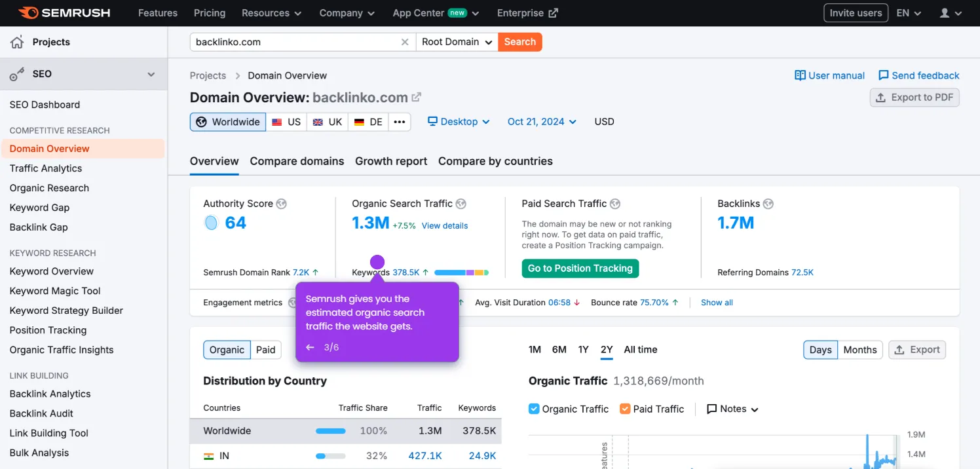
Task: Click the SEO compass icon in the sidebar
Action: tap(16, 73)
